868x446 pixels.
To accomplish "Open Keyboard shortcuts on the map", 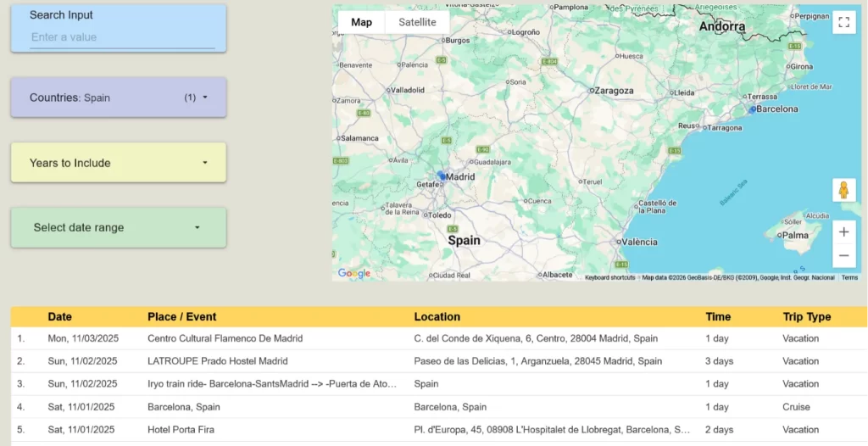I will (x=610, y=277).
